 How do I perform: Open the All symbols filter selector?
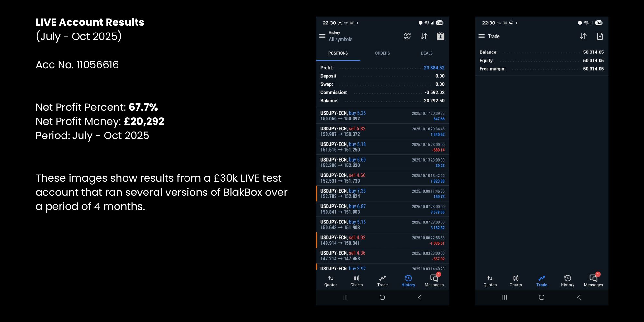point(340,39)
